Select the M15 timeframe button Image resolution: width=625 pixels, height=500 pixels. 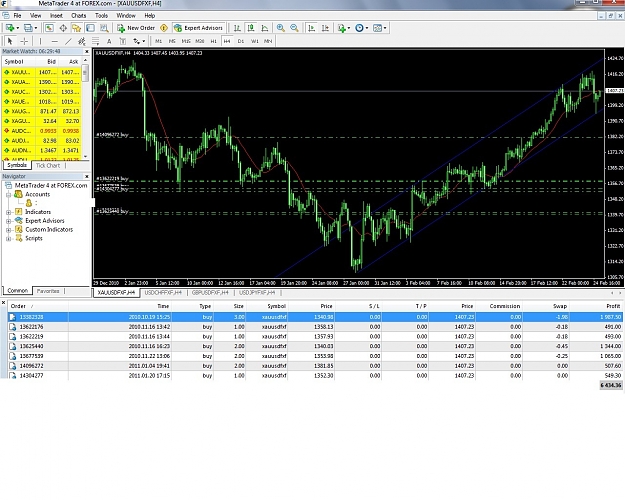pyautogui.click(x=186, y=41)
